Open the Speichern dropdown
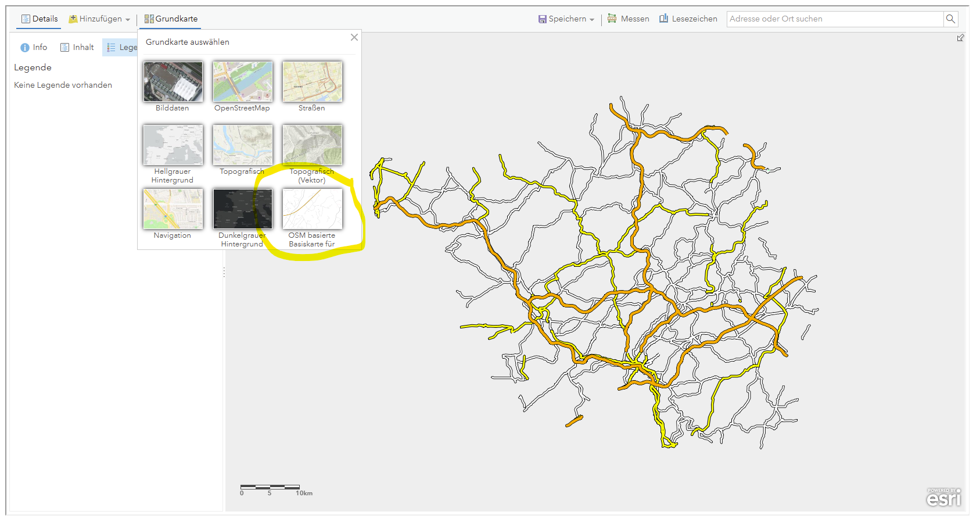Screen dimensions: 980x522 [x=566, y=19]
